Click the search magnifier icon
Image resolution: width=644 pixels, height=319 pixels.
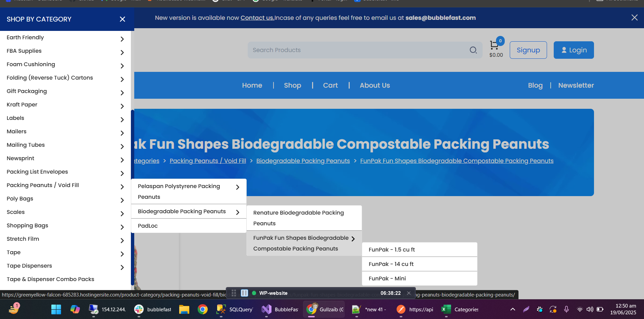click(x=473, y=50)
